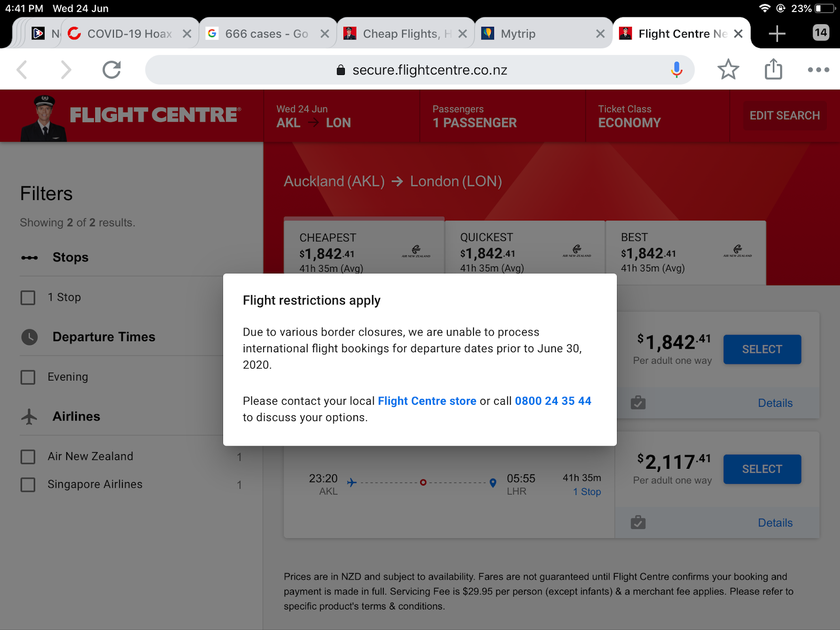Screen dimensions: 840x630
Task: Tick the Singapore Airlines checkbox
Action: pyautogui.click(x=28, y=485)
